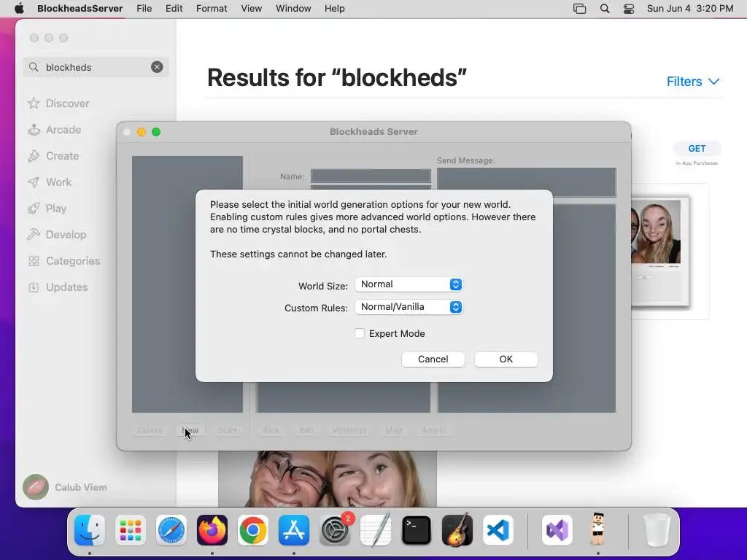The width and height of the screenshot is (747, 560).
Task: Open Discover in App Store sidebar
Action: [58, 104]
